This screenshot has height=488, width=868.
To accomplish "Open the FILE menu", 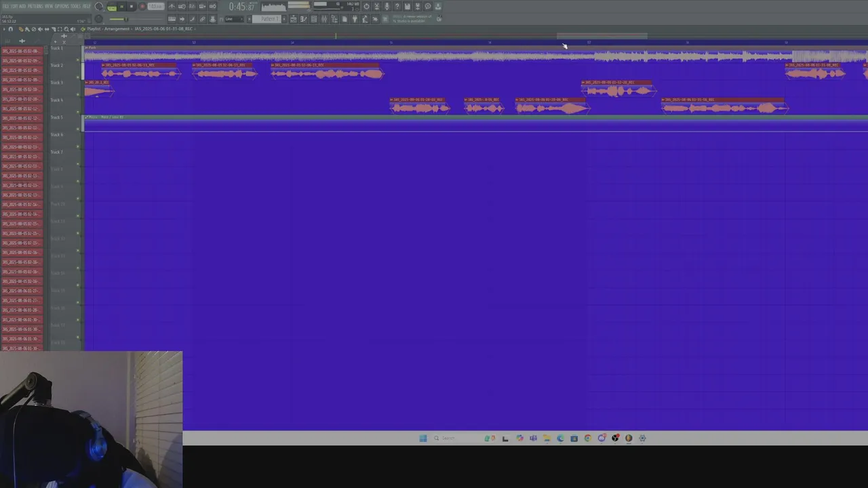I will pos(6,6).
